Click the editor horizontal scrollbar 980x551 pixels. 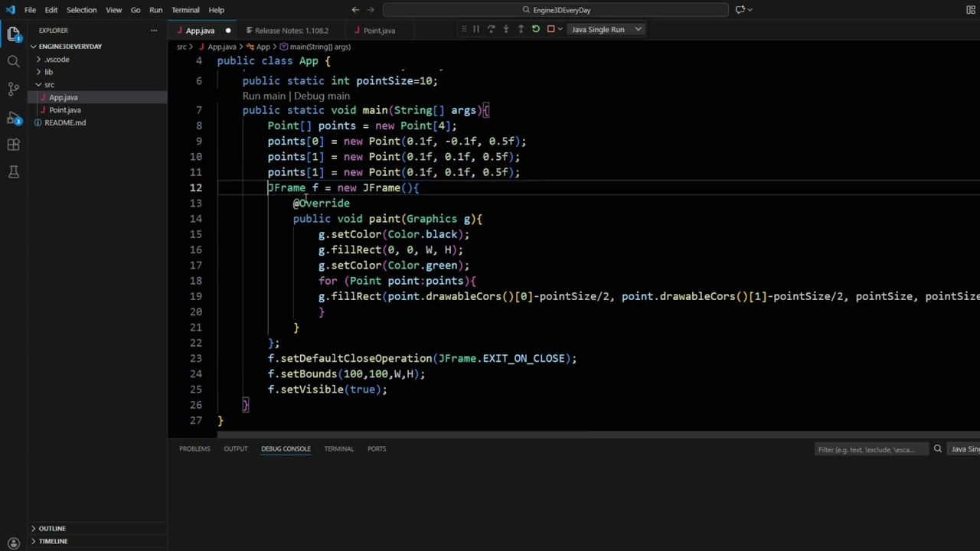coord(598,435)
